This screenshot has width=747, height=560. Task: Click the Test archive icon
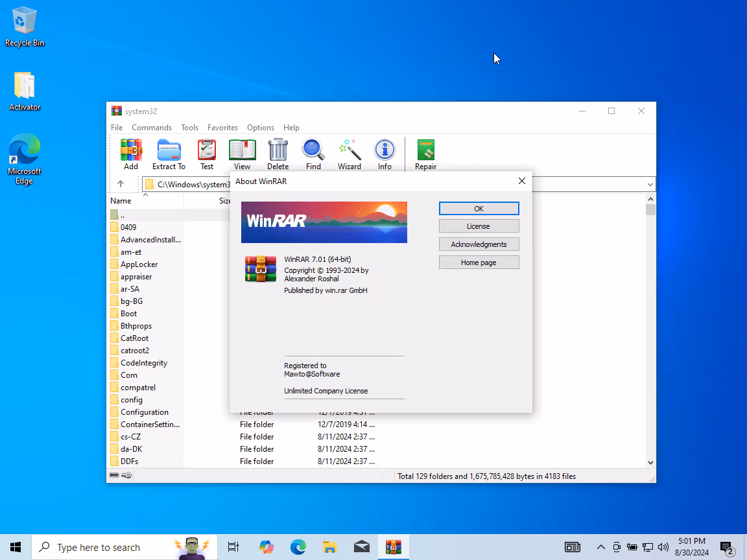[x=207, y=154]
